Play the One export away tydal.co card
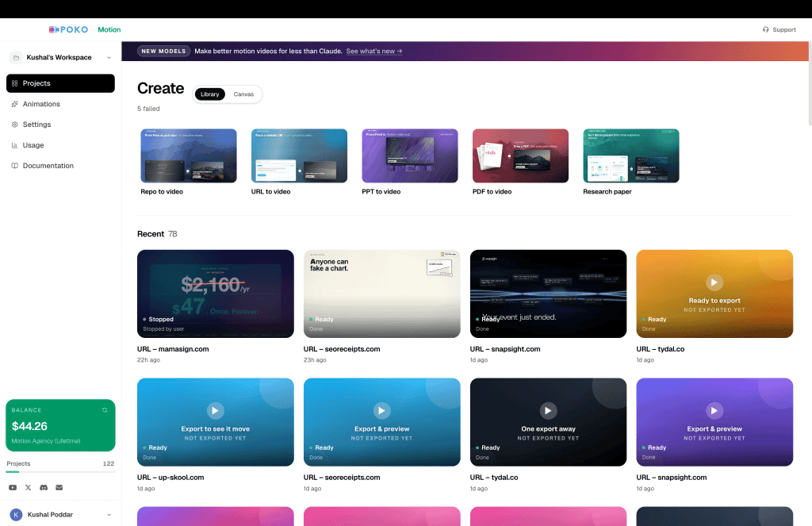The height and width of the screenshot is (526, 812). point(548,411)
